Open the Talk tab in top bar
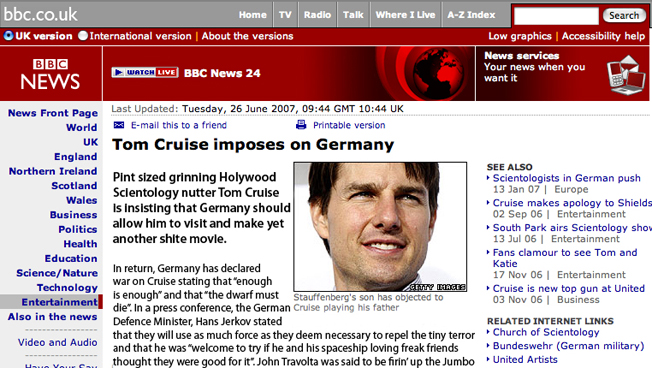652x368 pixels. [353, 15]
